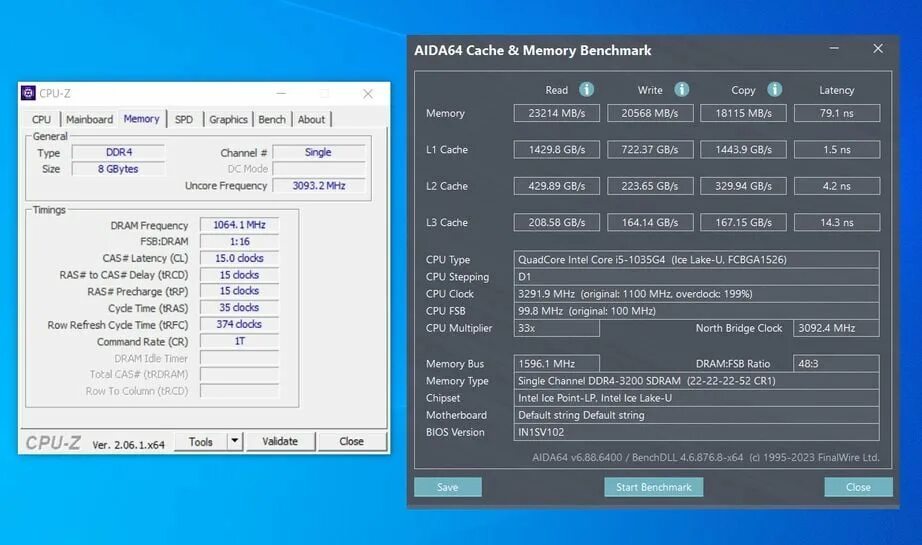This screenshot has height=545, width=922.
Task: Select the Memory tab in CPU-Z
Action: tap(141, 119)
